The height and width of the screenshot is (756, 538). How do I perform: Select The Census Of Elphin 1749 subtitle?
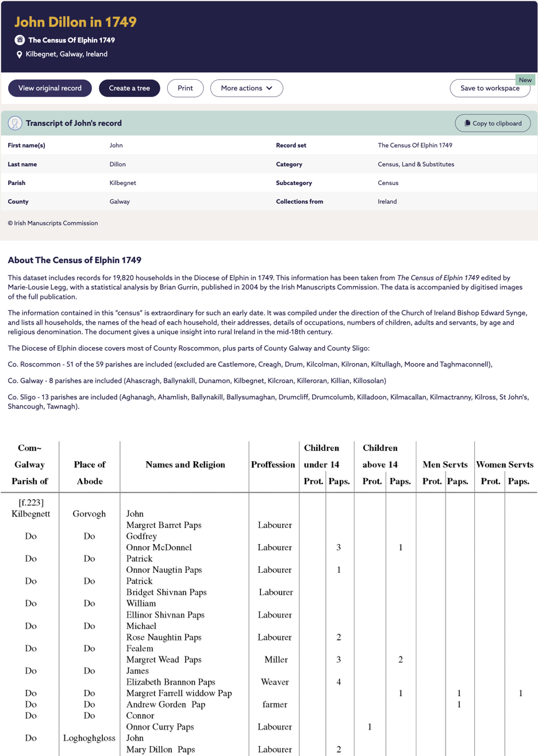(71, 40)
